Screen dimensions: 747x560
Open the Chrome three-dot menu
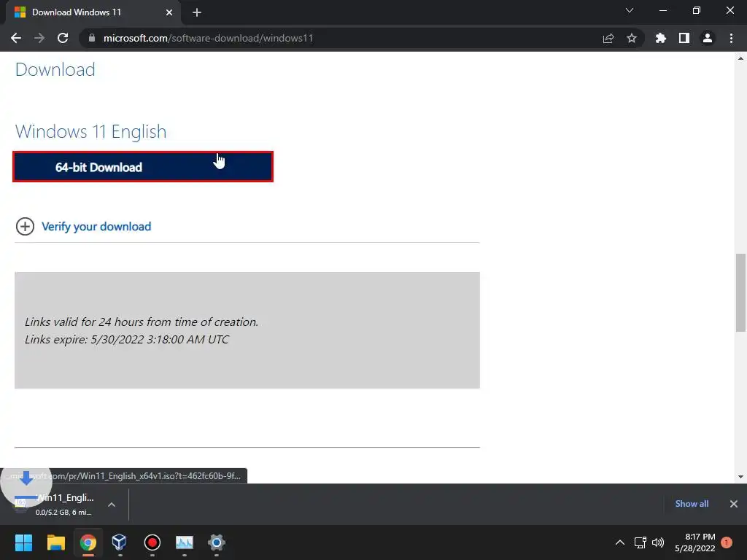point(731,38)
